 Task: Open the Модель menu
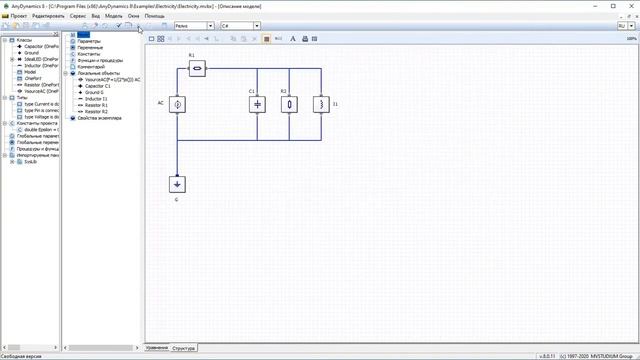point(113,16)
